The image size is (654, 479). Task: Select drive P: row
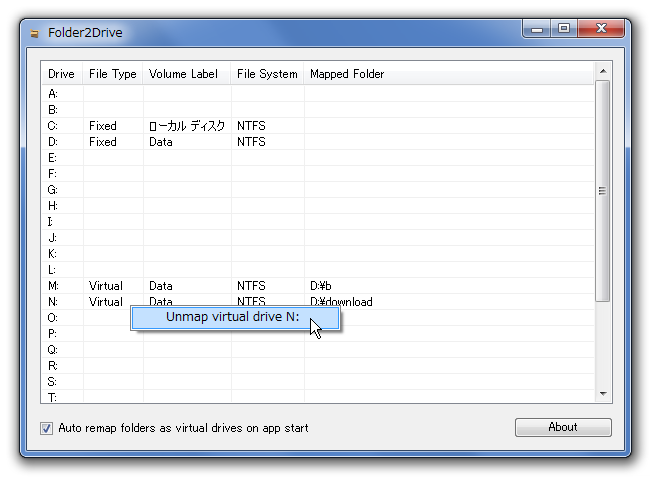click(x=318, y=334)
